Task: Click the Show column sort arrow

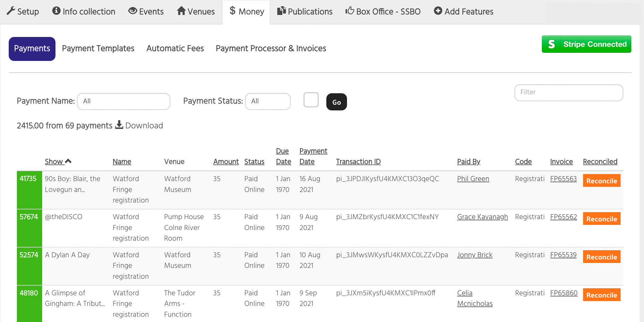Action: tap(68, 161)
